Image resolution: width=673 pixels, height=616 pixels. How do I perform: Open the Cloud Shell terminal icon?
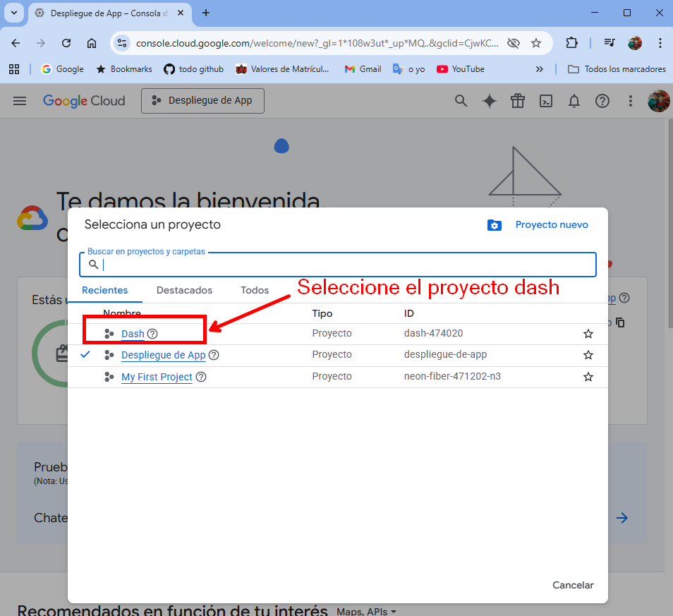coord(545,101)
